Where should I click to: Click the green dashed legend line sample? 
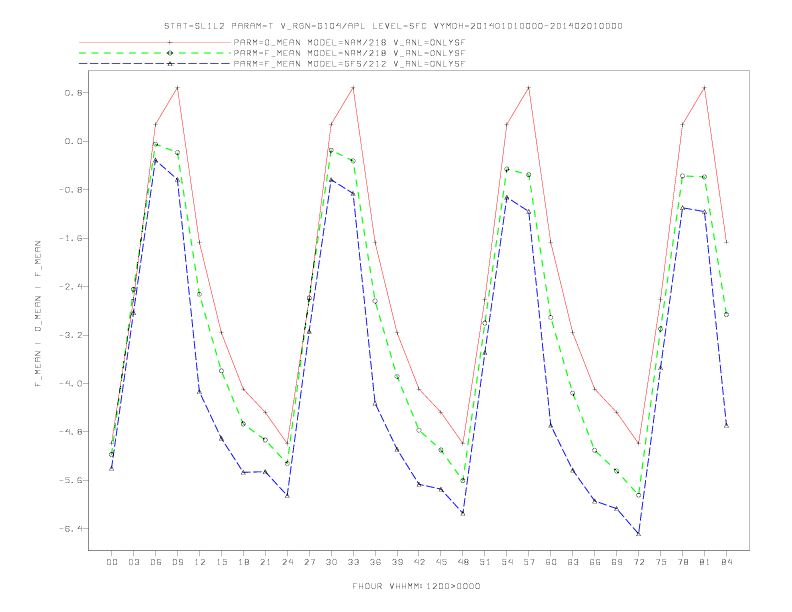(x=155, y=53)
